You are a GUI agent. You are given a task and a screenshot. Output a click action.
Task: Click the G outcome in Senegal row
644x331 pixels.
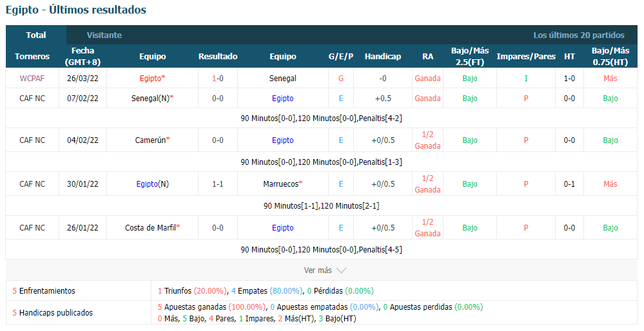341,78
